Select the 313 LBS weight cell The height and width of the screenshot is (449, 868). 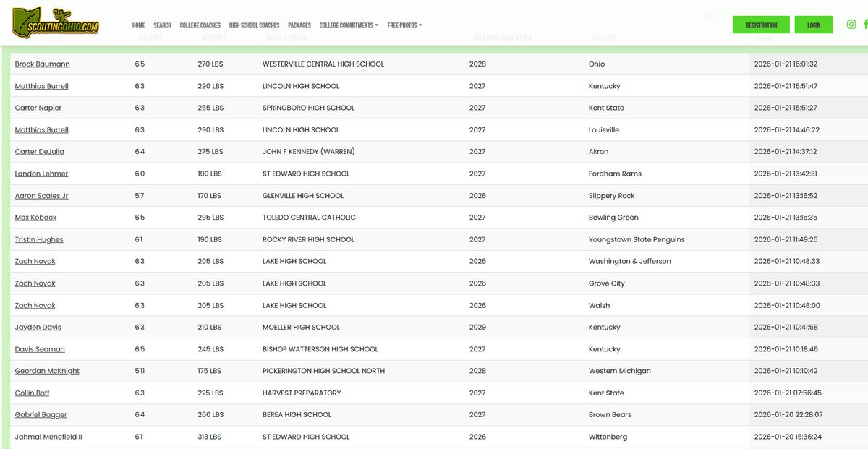pyautogui.click(x=210, y=437)
